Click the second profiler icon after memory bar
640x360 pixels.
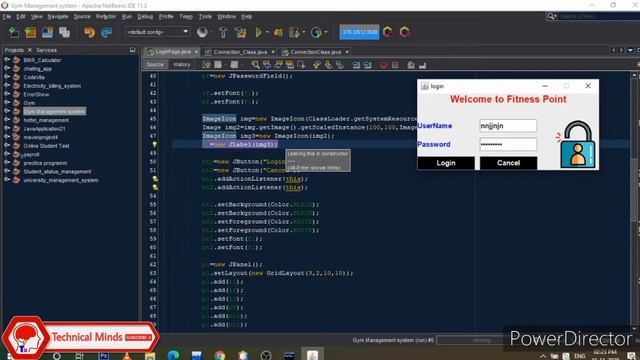click(x=405, y=32)
